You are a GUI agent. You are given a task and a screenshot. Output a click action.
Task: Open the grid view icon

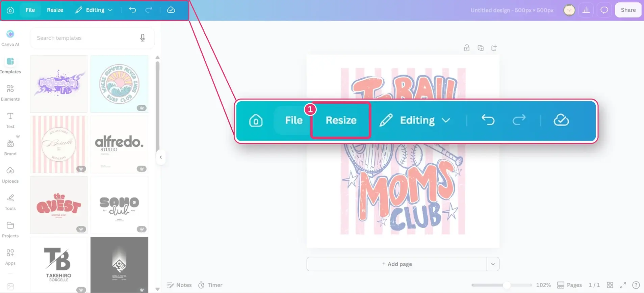pos(610,285)
